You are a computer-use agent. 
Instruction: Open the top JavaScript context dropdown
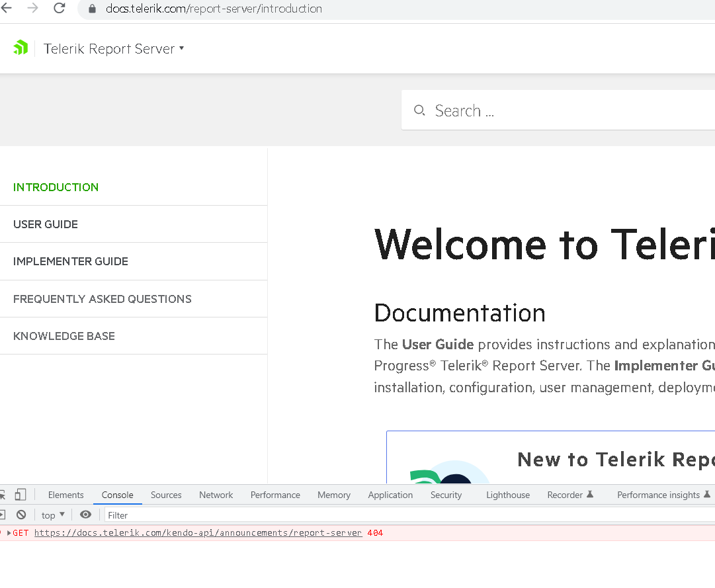point(53,515)
